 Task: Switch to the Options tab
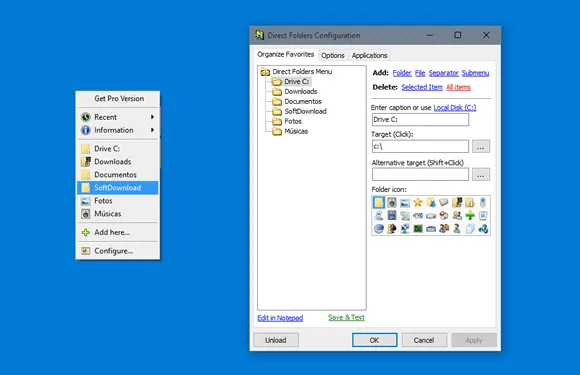click(333, 55)
